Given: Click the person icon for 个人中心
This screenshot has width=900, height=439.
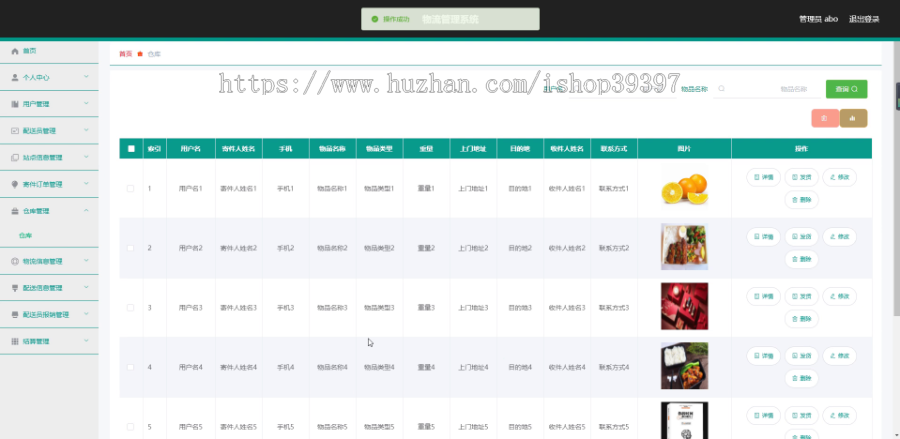Looking at the screenshot, I should (15, 77).
